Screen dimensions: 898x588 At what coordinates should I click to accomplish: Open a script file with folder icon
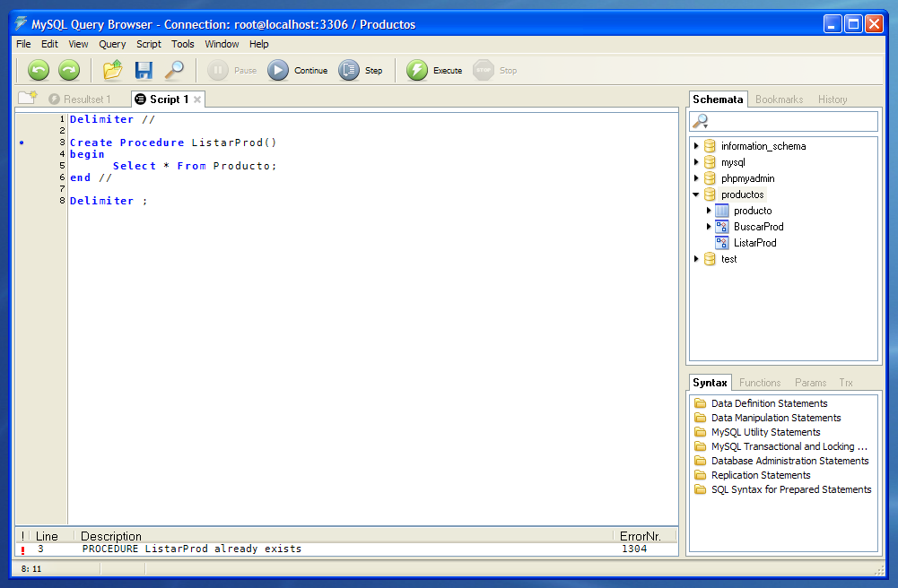point(113,70)
